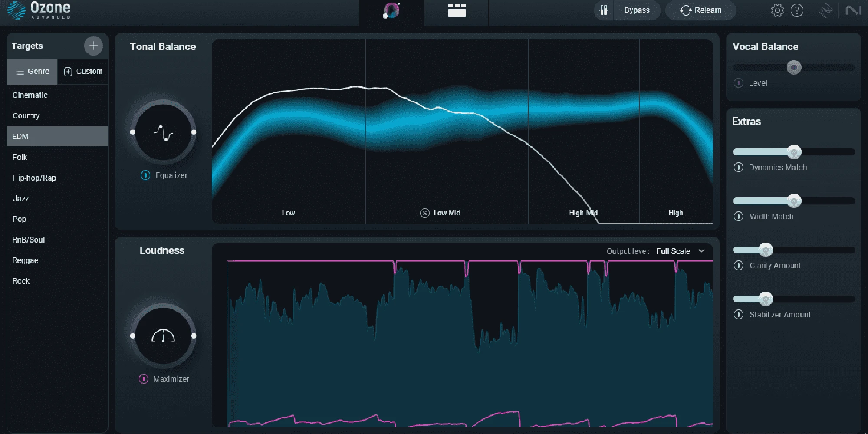Disable Dynamics Match with its power toggle
The height and width of the screenshot is (434, 868).
click(x=738, y=168)
